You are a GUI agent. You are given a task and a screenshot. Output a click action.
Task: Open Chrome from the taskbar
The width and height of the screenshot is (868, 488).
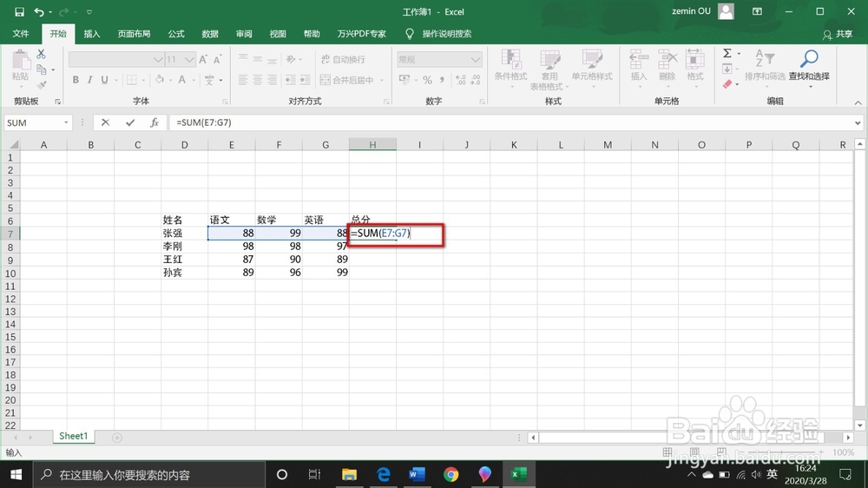tap(450, 475)
